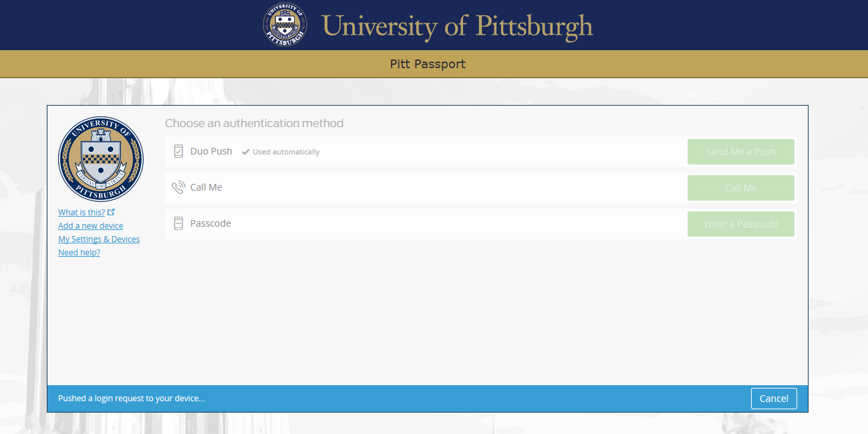Open the What is this? link
The height and width of the screenshot is (434, 868).
(82, 213)
